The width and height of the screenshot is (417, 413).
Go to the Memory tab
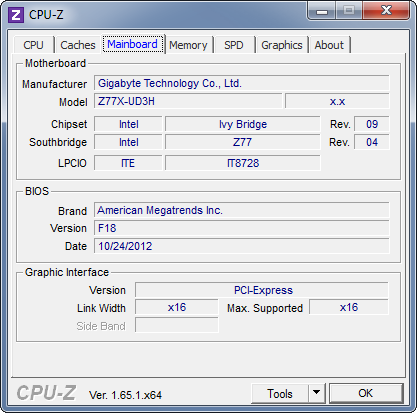coord(188,45)
